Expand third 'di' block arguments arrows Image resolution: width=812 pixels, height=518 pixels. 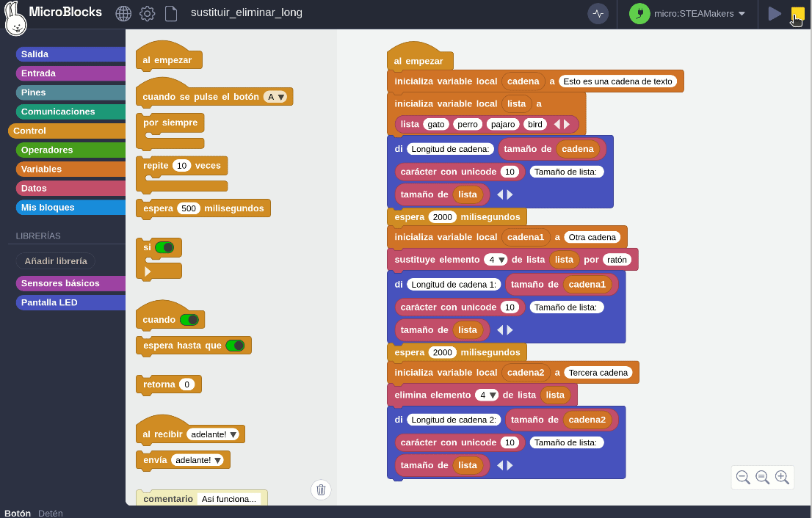pyautogui.click(x=505, y=465)
